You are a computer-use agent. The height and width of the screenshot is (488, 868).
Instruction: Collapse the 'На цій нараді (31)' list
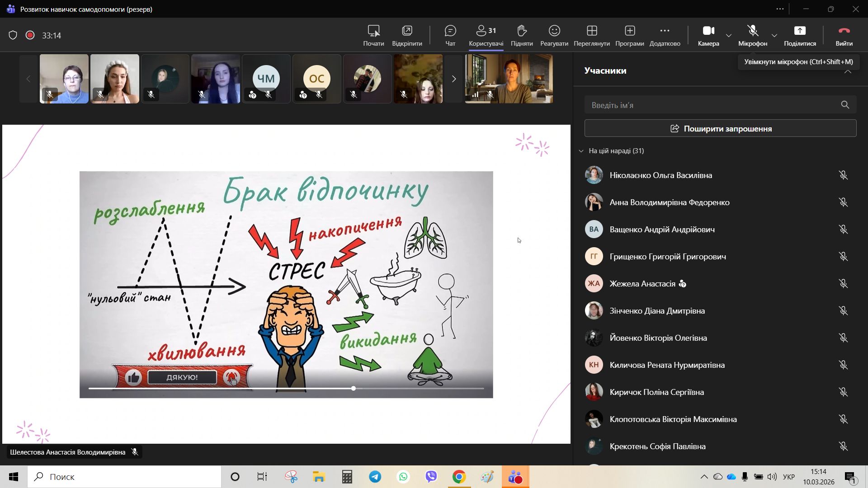coord(581,151)
